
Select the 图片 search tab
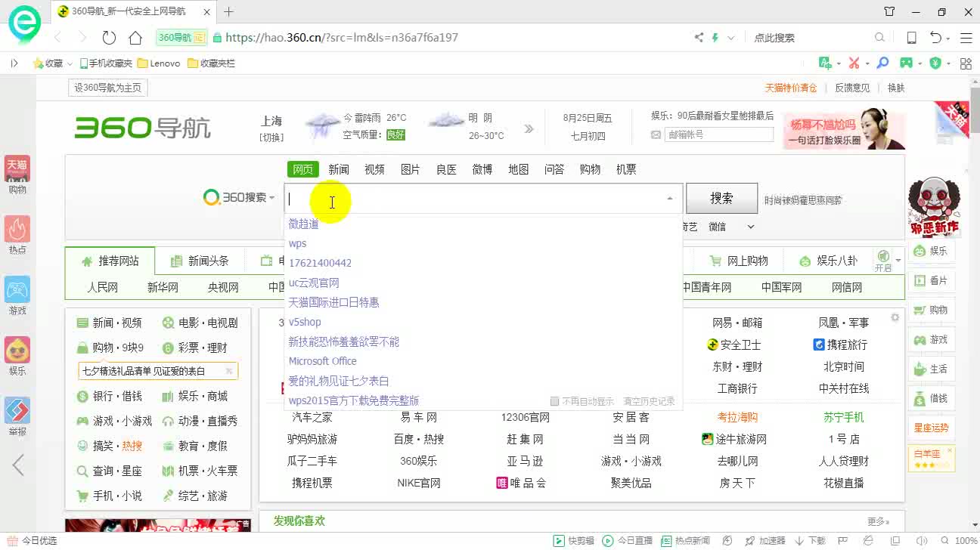pos(411,169)
